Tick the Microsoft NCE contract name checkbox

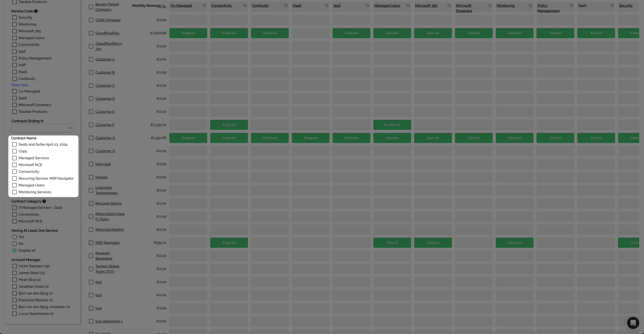14,165
